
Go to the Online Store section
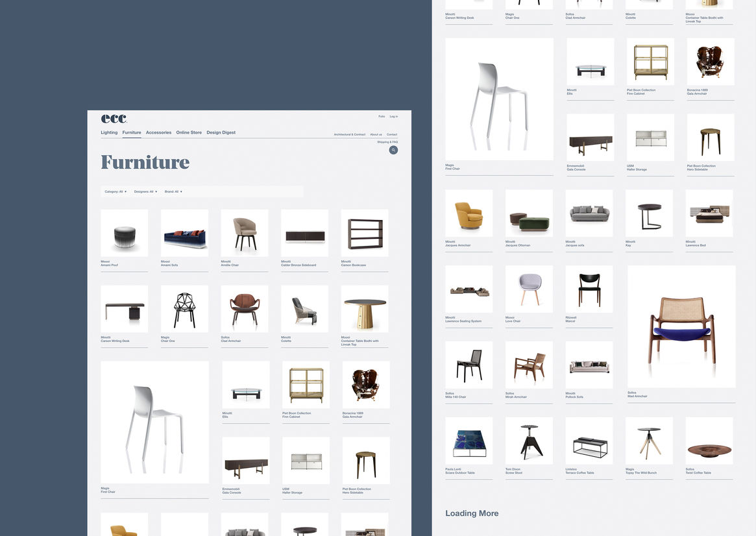coord(189,132)
